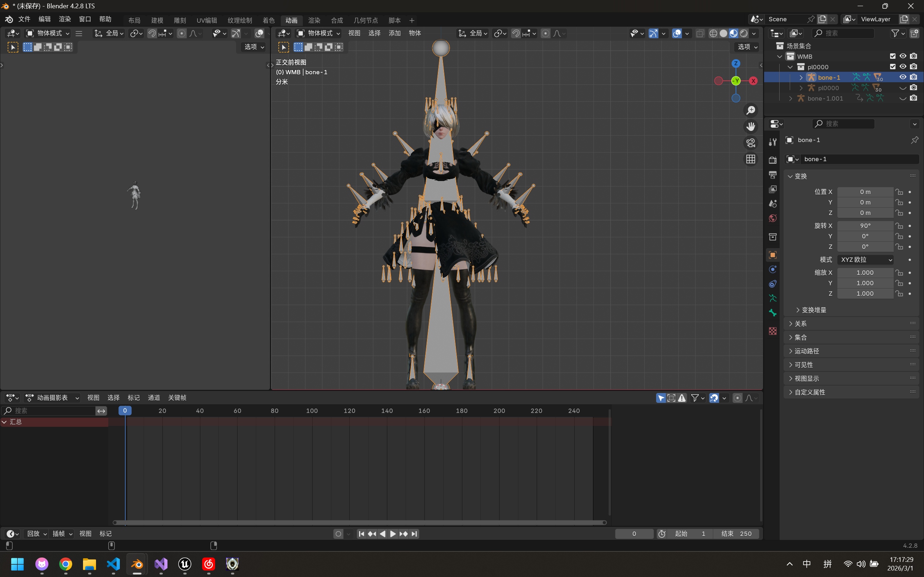Switch to orthographic/perspective grid icon
This screenshot has height=577, width=924.
pos(751,159)
